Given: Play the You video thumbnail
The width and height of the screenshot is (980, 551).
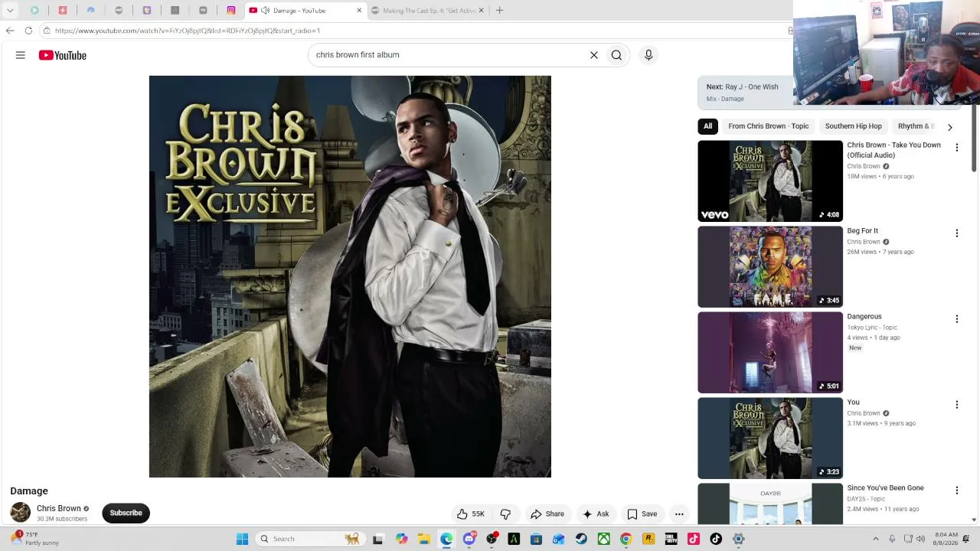Looking at the screenshot, I should point(770,439).
